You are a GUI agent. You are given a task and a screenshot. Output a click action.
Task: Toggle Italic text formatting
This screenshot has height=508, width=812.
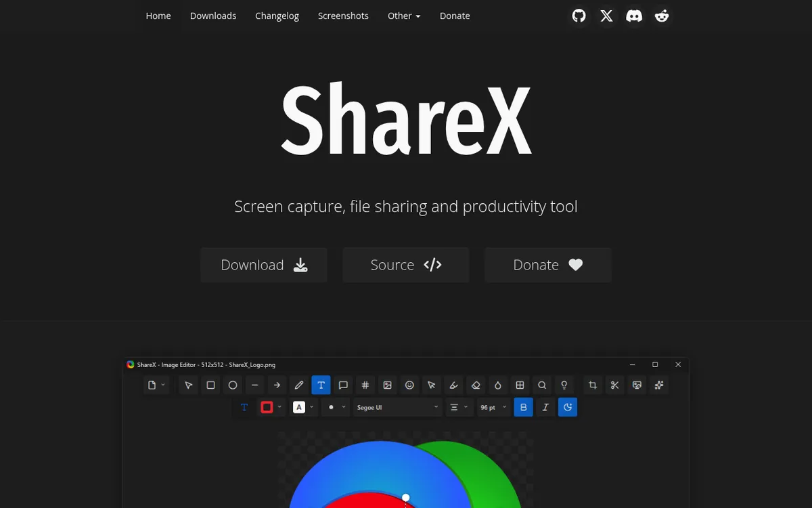point(545,407)
